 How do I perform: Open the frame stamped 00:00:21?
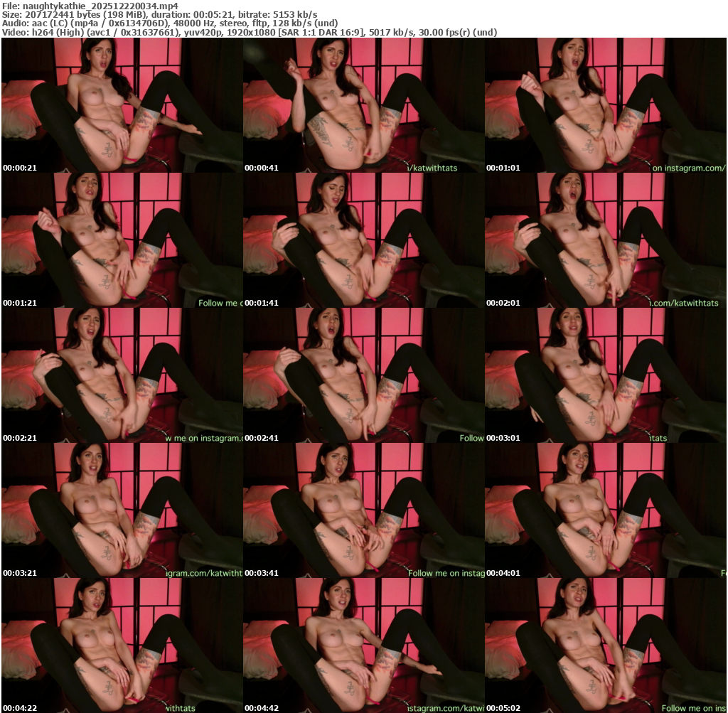[x=122, y=105]
